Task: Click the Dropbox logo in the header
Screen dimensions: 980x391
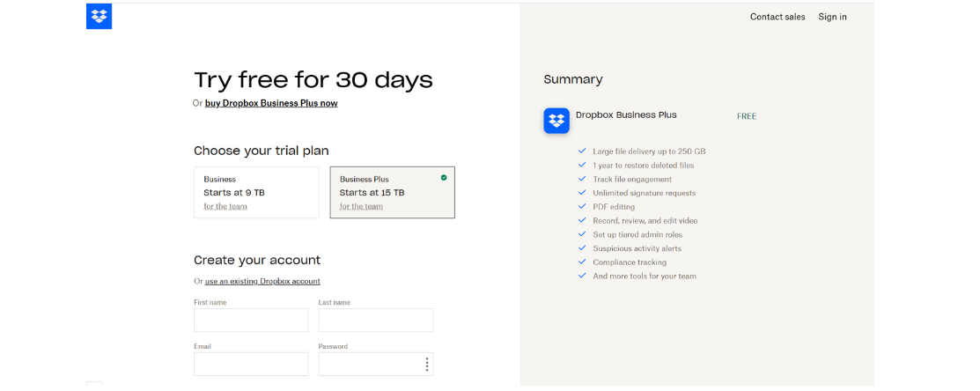Action: (x=99, y=17)
